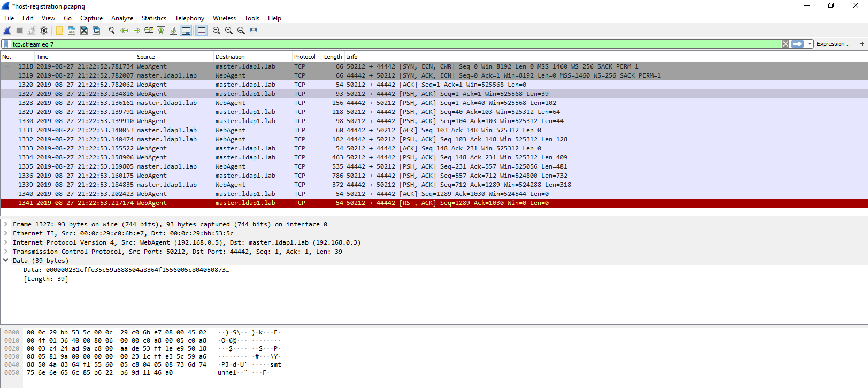
Task: Go to the first packet arrow icon
Action: point(161,31)
